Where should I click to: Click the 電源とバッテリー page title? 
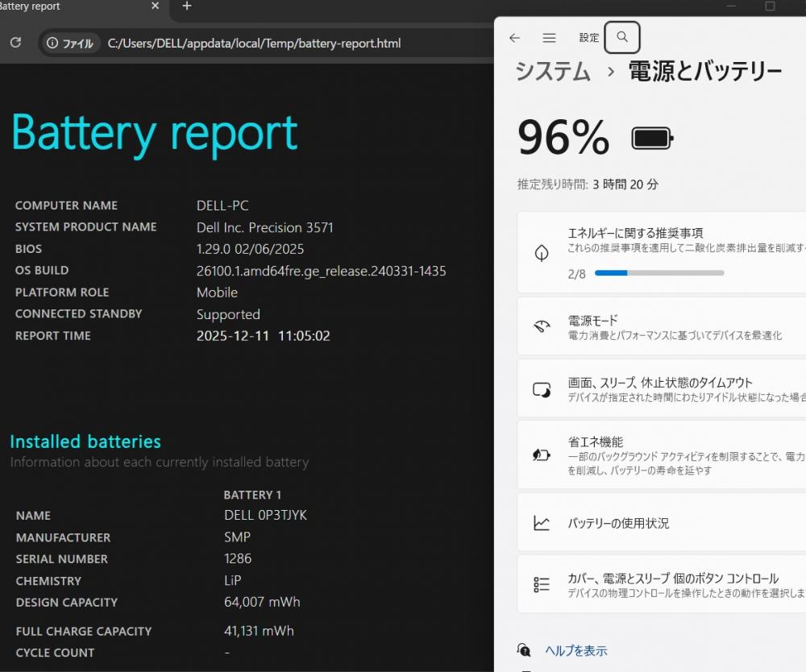coord(705,70)
